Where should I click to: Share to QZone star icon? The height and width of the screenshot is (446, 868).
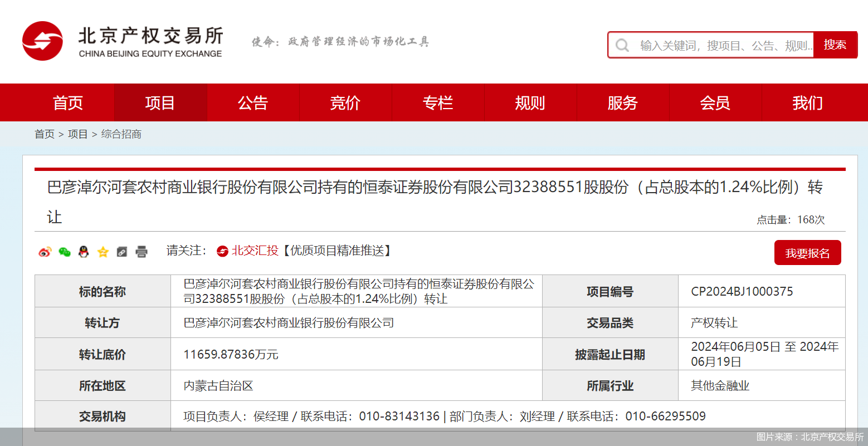(103, 252)
